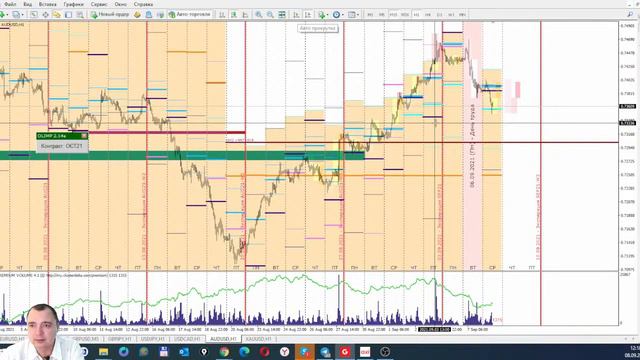This screenshot has width=640, height=360.
Task: Select the M5 timeframe button
Action: [382, 15]
